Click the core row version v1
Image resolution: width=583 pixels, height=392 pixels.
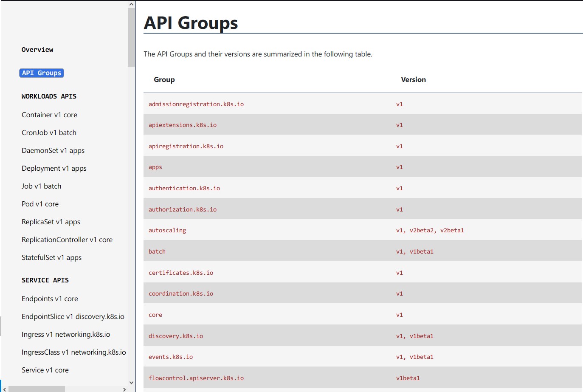tap(400, 315)
